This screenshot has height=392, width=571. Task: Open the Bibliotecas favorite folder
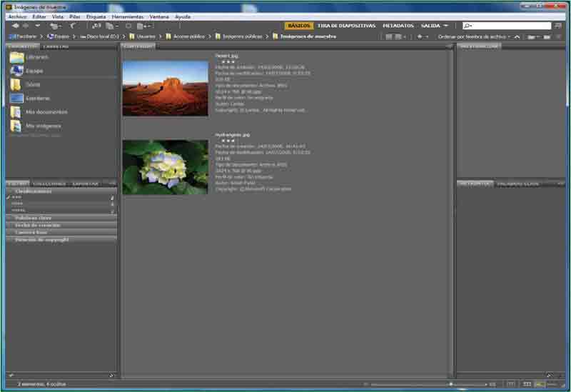[36, 56]
